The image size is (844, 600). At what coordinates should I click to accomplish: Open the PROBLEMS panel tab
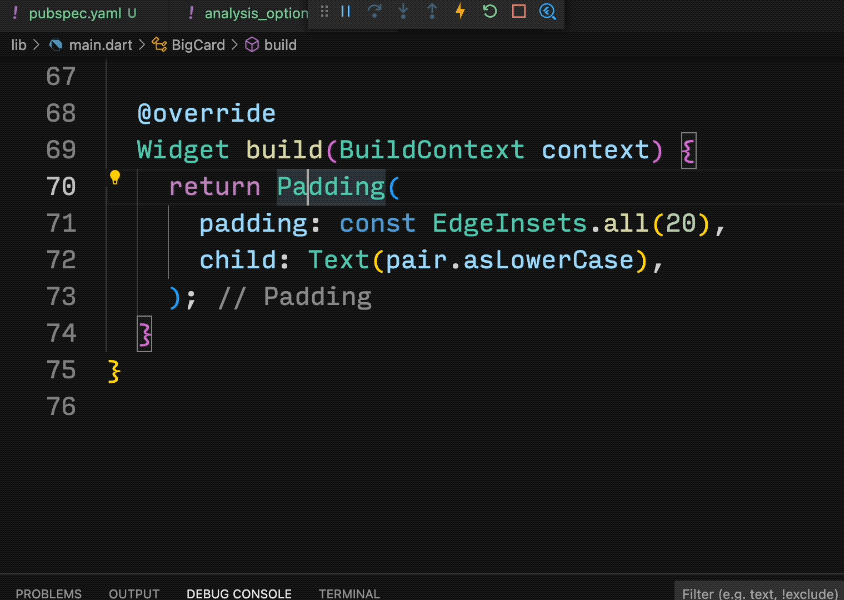(x=49, y=593)
